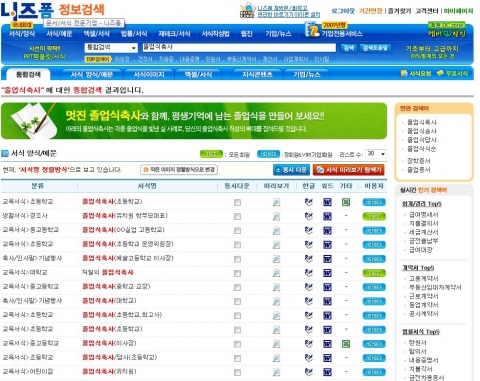This screenshot has width=480, height=381.
Task: Open the 마이페이지 link
Action: (458, 11)
